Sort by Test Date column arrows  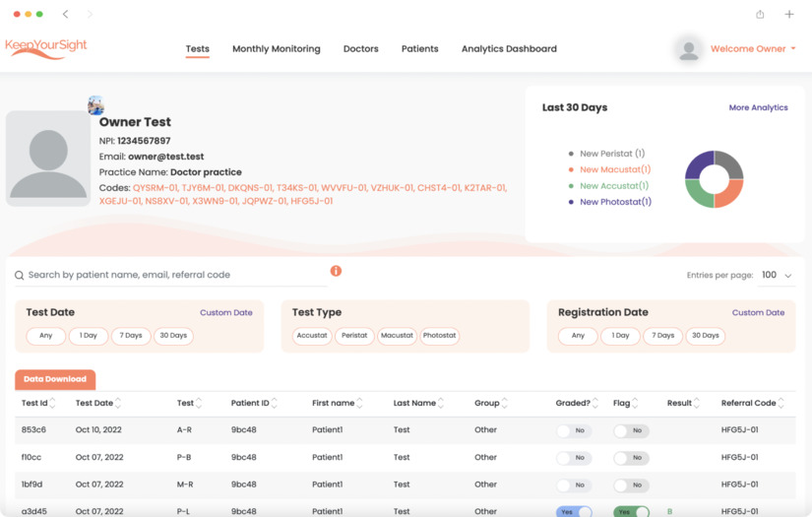[118, 403]
